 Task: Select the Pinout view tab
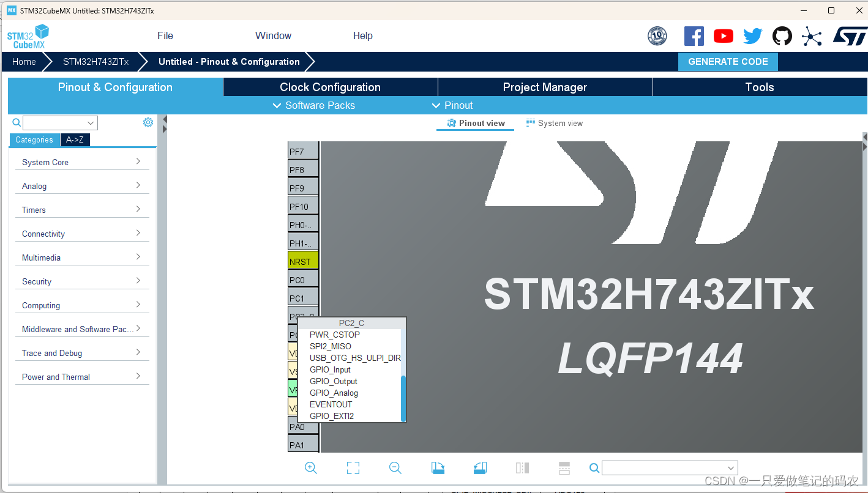(x=476, y=123)
